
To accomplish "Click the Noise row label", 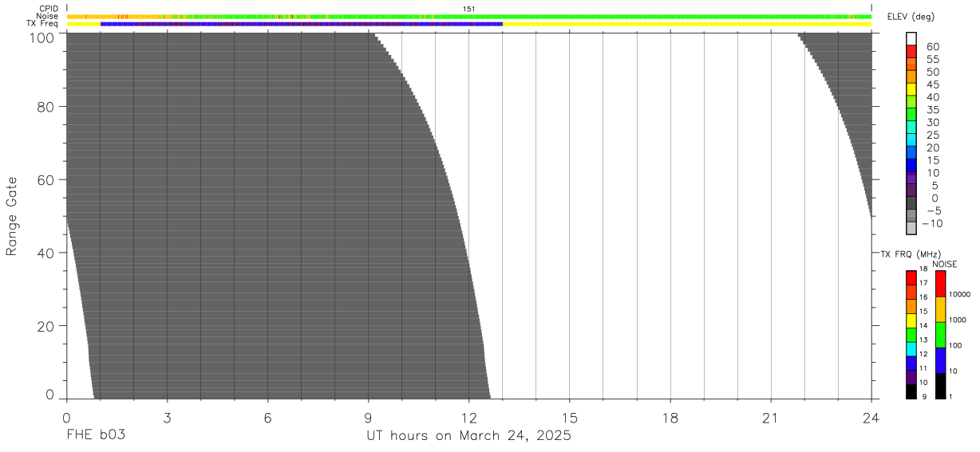I will click(x=48, y=16).
